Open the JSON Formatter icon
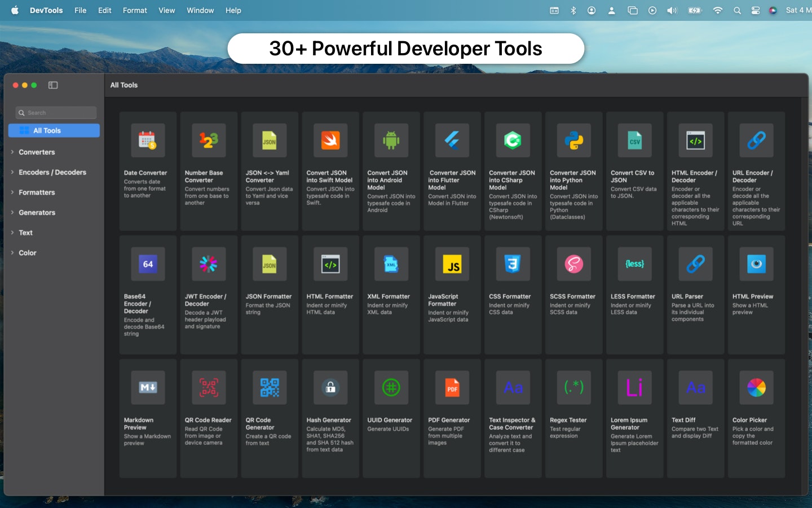812x508 pixels. click(270, 264)
